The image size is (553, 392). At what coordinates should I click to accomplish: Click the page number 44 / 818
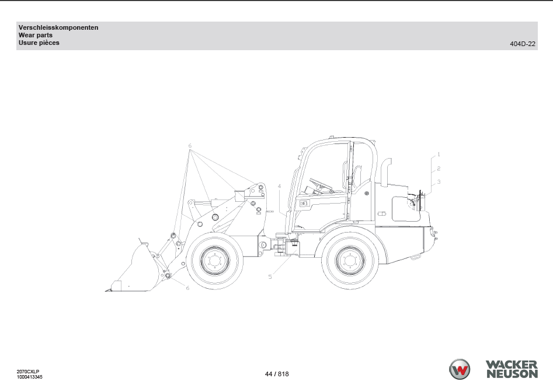pos(277,374)
